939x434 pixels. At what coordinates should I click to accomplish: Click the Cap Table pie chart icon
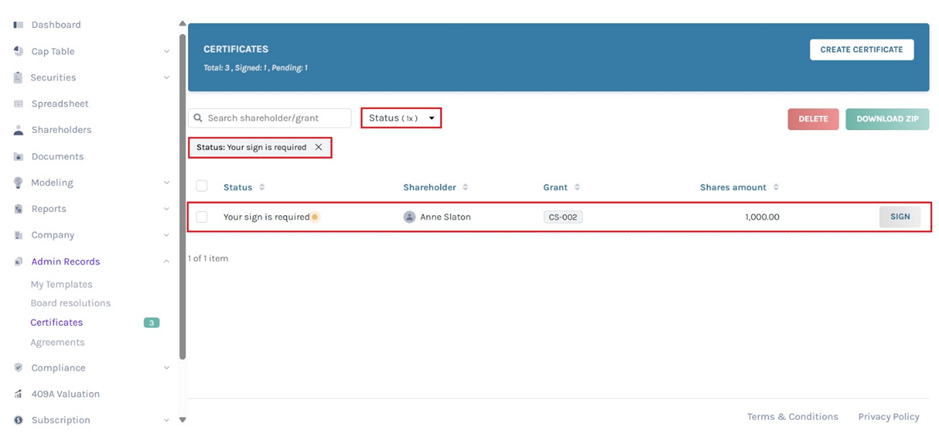(18, 51)
